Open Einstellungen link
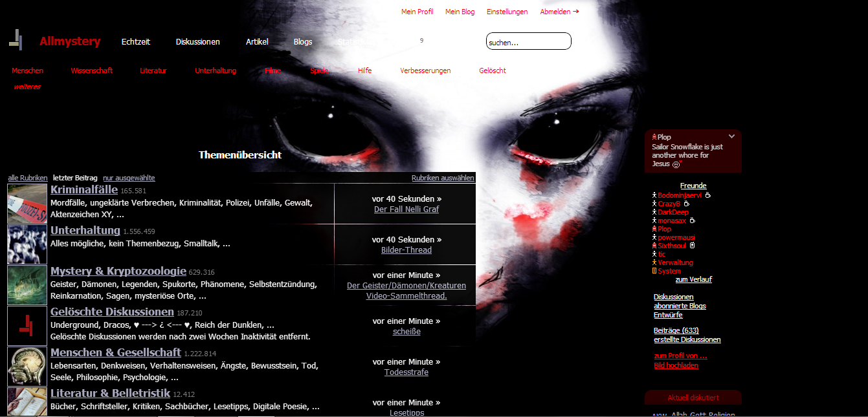Viewport: 868px width, 417px height. click(x=507, y=12)
